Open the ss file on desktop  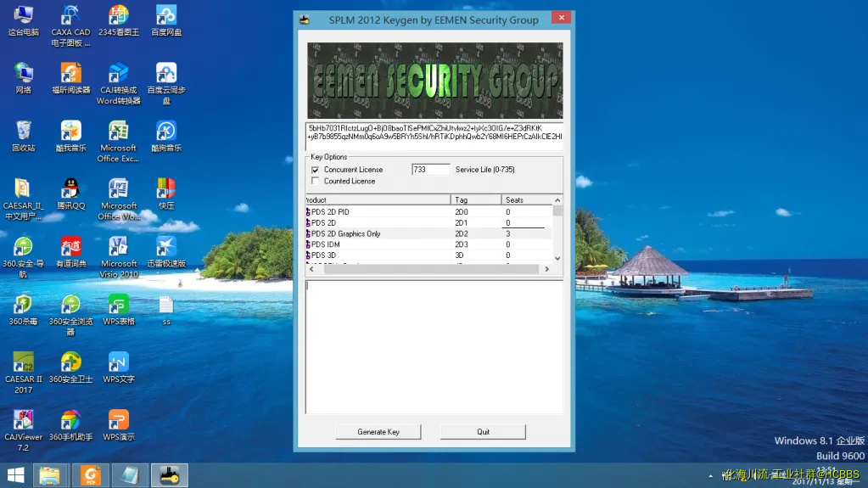(166, 310)
